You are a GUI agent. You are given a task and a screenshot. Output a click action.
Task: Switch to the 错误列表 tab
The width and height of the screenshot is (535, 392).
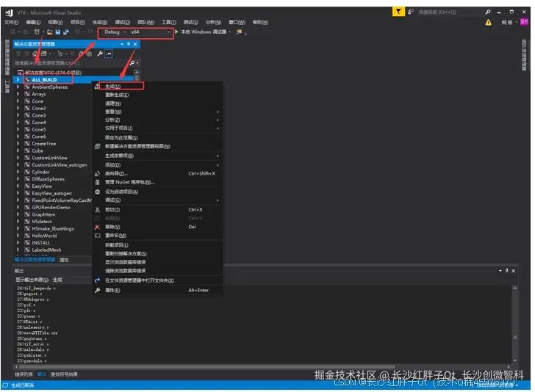(24, 374)
